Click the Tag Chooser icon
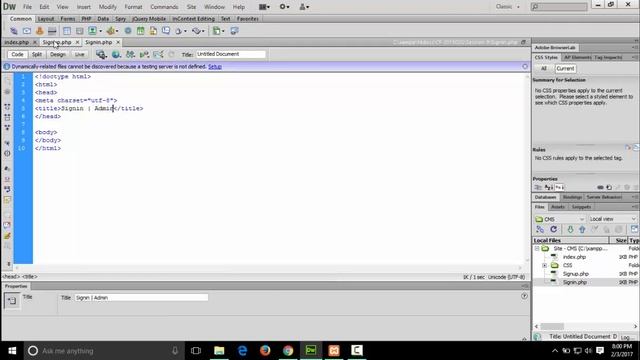640x360 pixels. (234, 31)
